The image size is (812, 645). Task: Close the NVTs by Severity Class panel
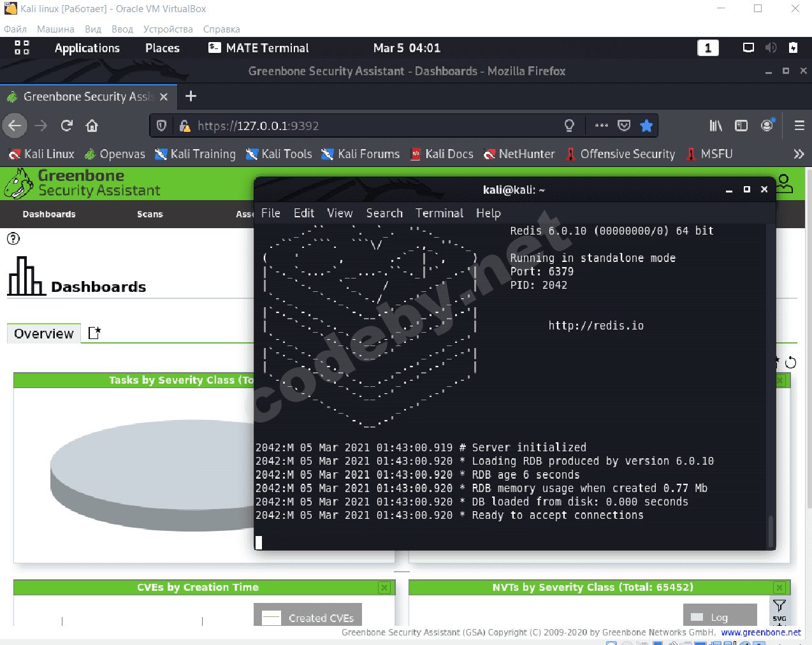pos(779,588)
